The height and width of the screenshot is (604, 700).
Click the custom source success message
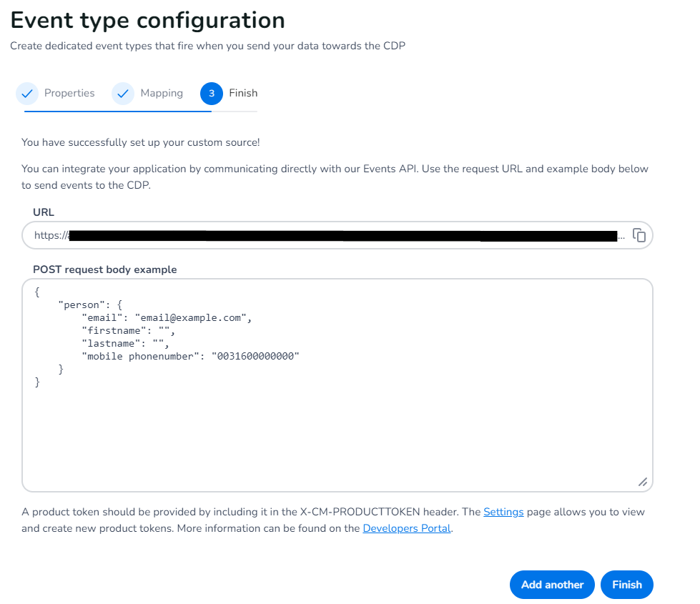tap(141, 142)
